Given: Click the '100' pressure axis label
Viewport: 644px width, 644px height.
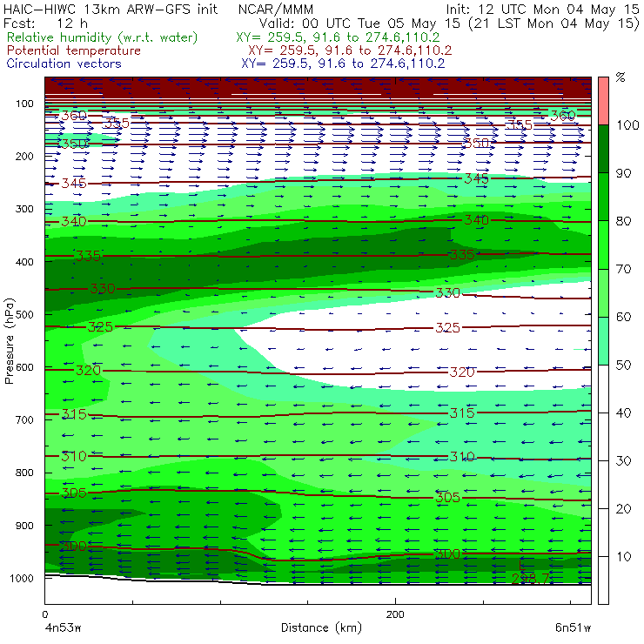Looking at the screenshot, I should point(24,104).
